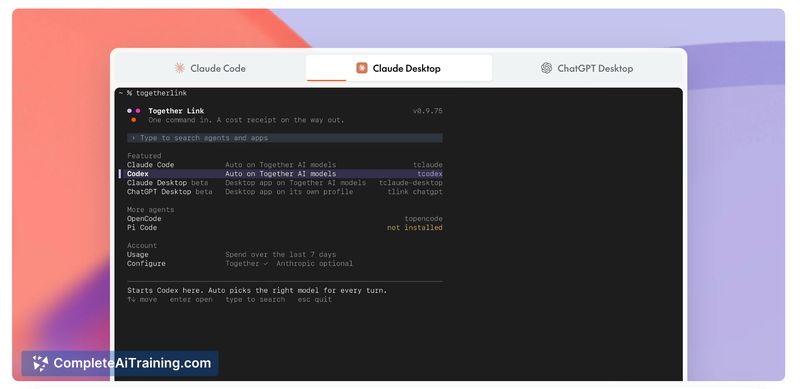Click 'Desktop app on its own profile' description
The height and width of the screenshot is (389, 800).
289,192
